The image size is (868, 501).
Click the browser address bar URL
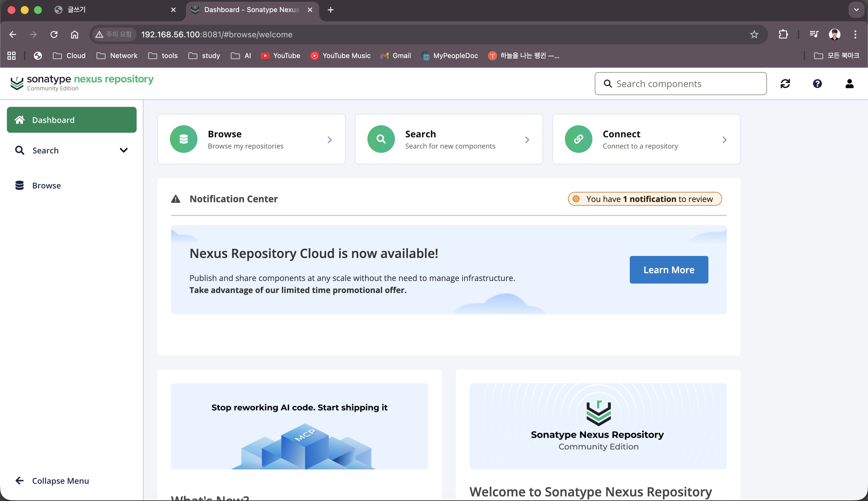(217, 34)
